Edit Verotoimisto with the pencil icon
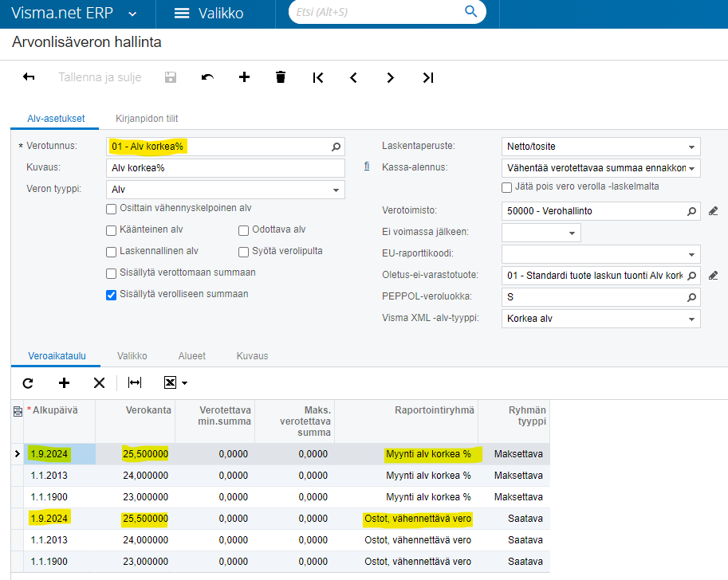This screenshot has width=728, height=580. pos(714,211)
